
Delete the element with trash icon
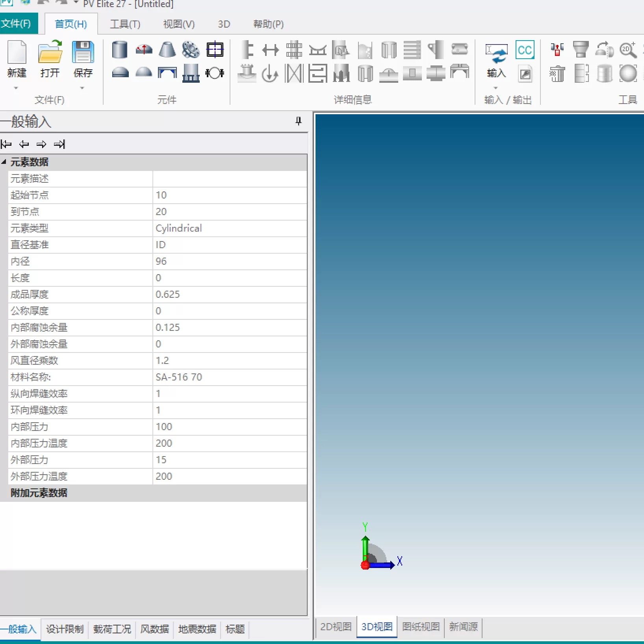(x=557, y=73)
